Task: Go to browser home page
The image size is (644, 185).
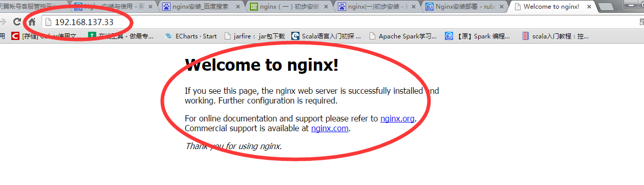Action: (32, 22)
